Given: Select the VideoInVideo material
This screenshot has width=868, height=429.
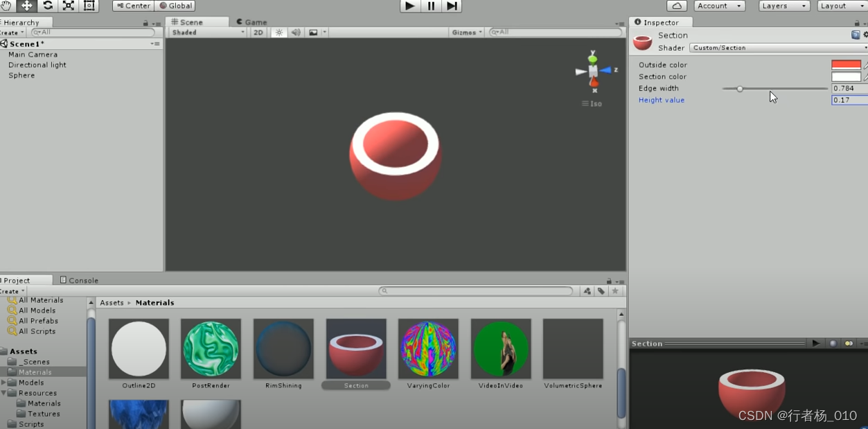Looking at the screenshot, I should (x=501, y=353).
